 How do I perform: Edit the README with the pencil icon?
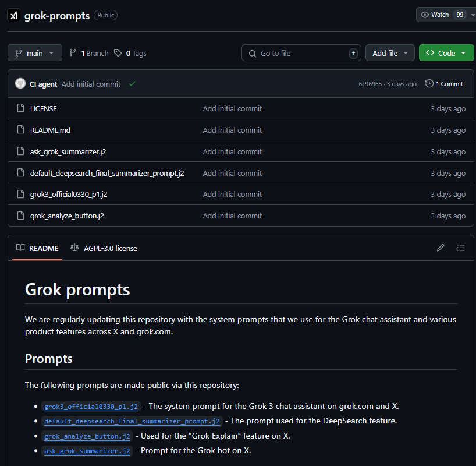441,248
